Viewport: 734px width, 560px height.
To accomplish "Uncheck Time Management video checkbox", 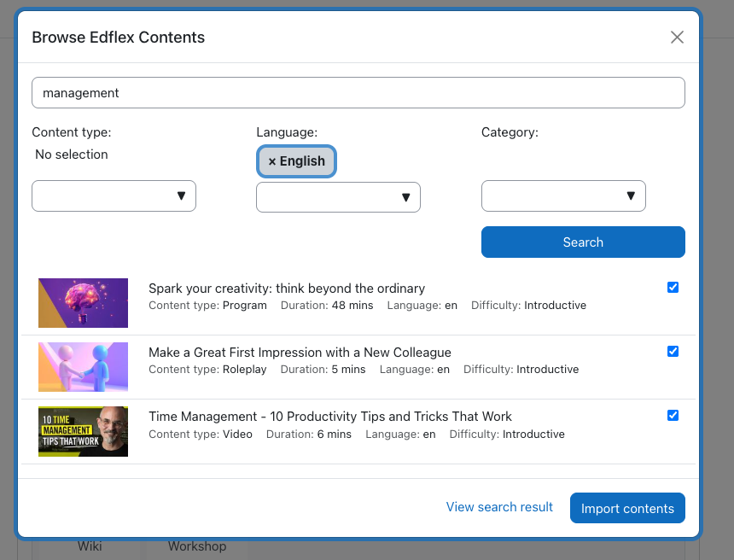I will (673, 416).
